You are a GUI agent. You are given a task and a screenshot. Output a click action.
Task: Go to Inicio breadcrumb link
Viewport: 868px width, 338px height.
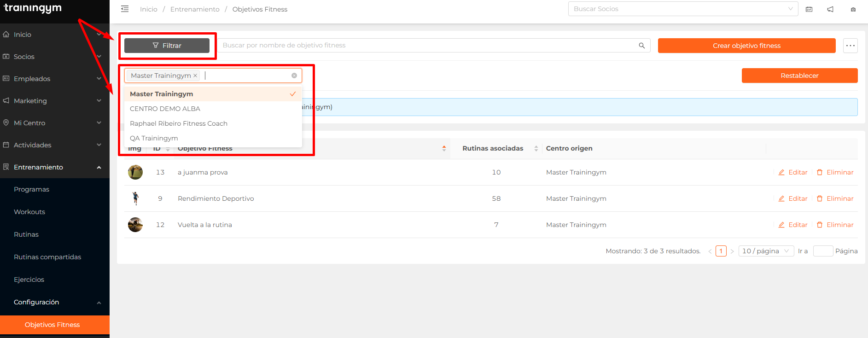[x=149, y=9]
